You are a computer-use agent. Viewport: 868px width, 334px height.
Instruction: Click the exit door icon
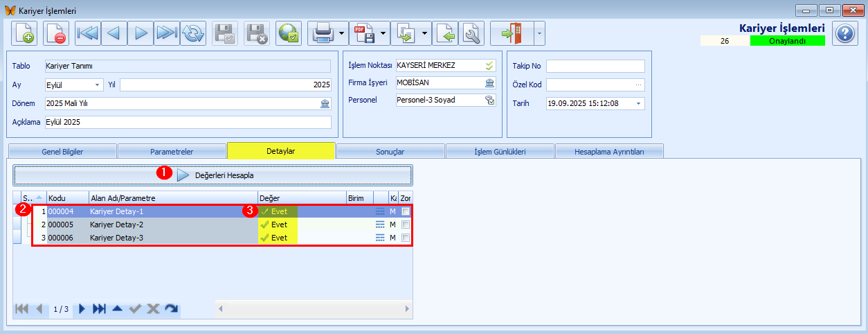tap(510, 33)
